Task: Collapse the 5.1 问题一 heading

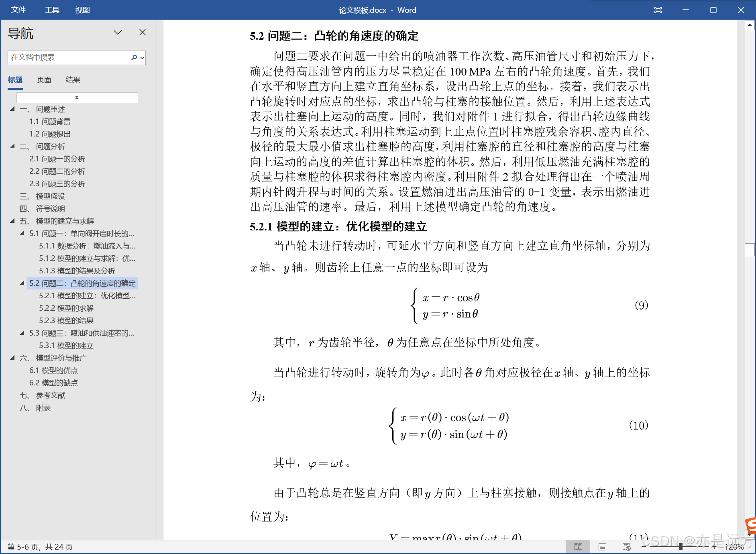Action: pos(22,233)
